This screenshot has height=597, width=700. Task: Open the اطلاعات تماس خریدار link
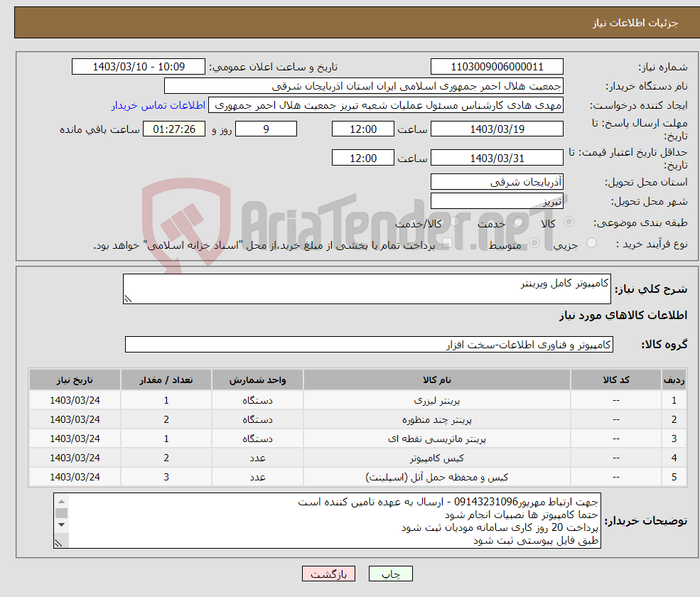pos(158,105)
